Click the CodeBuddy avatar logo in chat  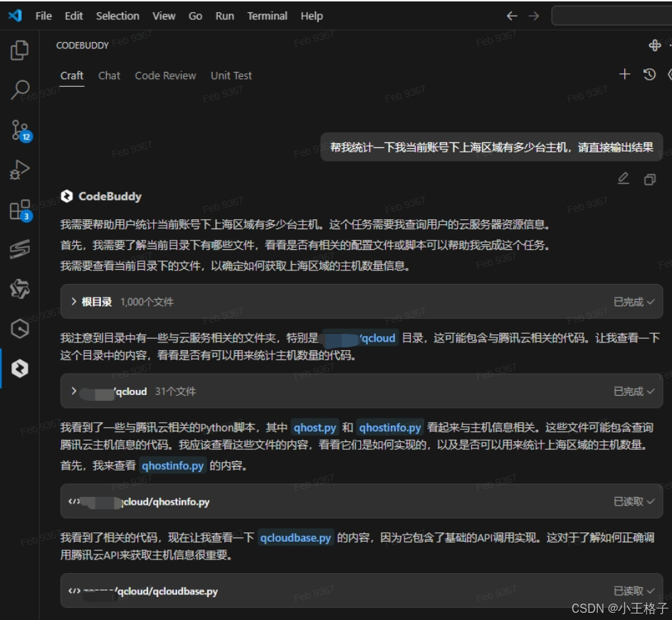(67, 196)
